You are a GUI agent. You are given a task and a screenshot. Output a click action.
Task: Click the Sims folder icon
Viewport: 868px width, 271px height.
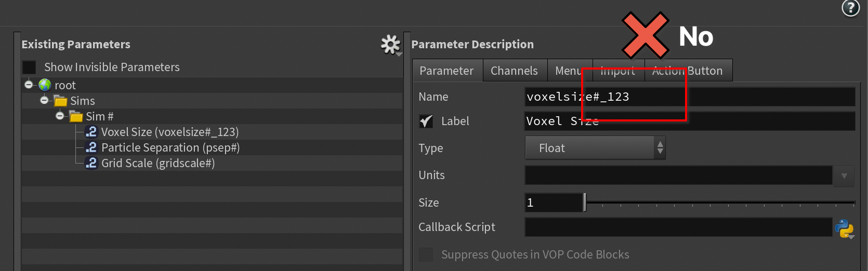(x=61, y=101)
